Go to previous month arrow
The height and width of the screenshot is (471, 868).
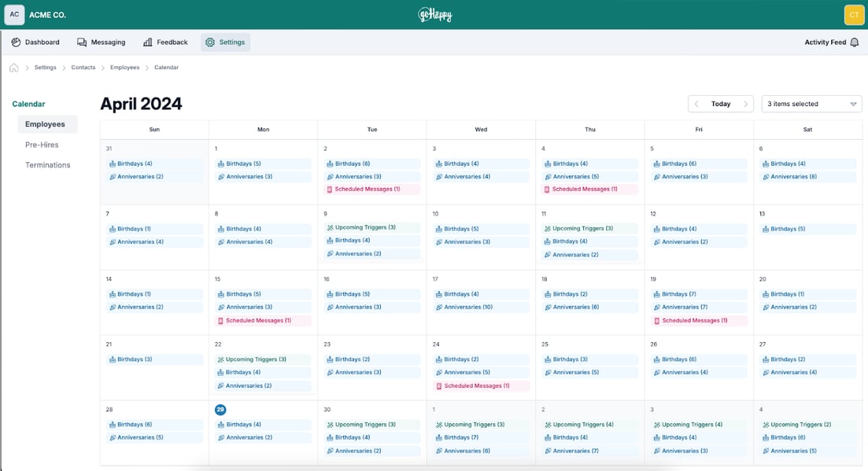[x=696, y=104]
